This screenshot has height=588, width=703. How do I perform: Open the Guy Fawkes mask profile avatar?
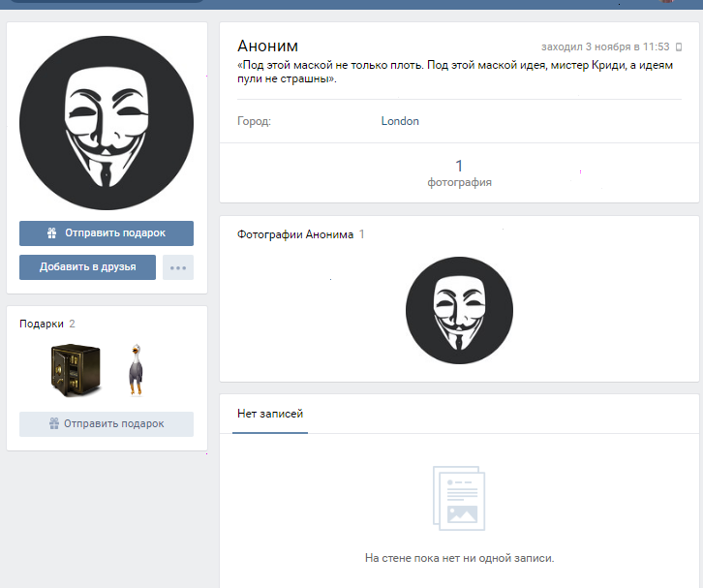[x=107, y=122]
